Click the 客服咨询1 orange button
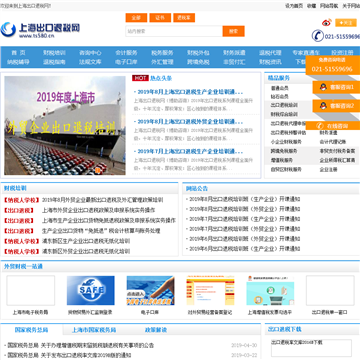Screen dimensions: 360x360 (336, 87)
